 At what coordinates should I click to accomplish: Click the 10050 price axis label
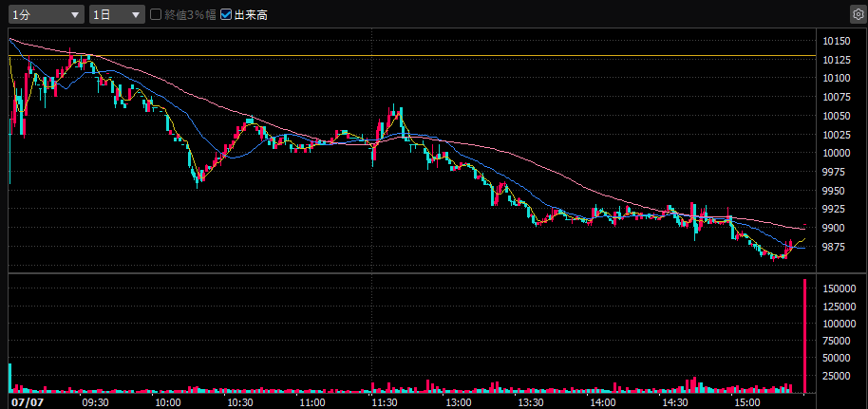(837, 116)
